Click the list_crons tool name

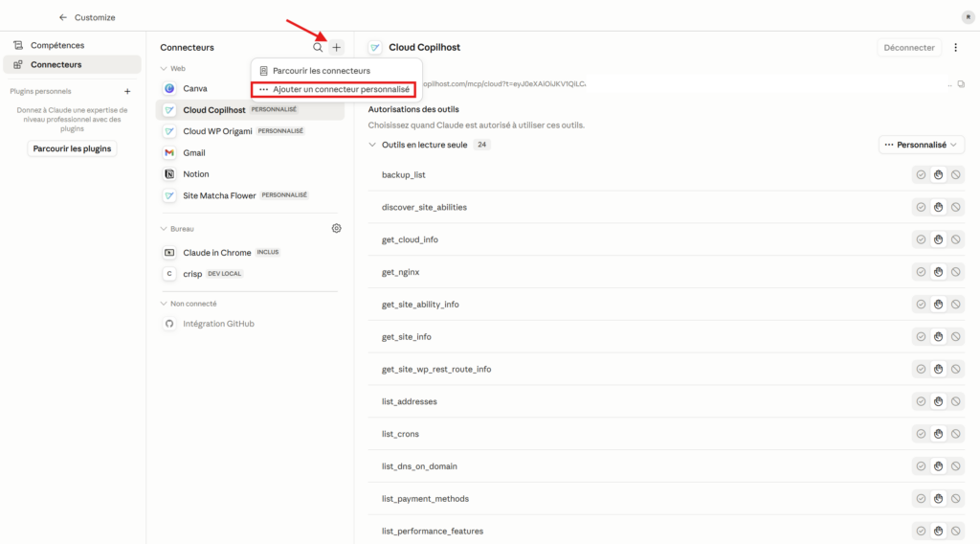coord(400,434)
